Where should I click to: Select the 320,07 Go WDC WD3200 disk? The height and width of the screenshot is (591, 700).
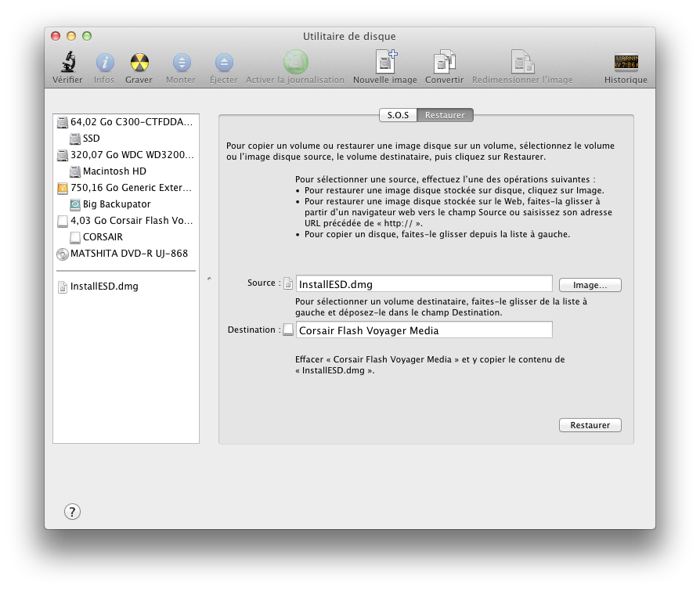point(126,155)
